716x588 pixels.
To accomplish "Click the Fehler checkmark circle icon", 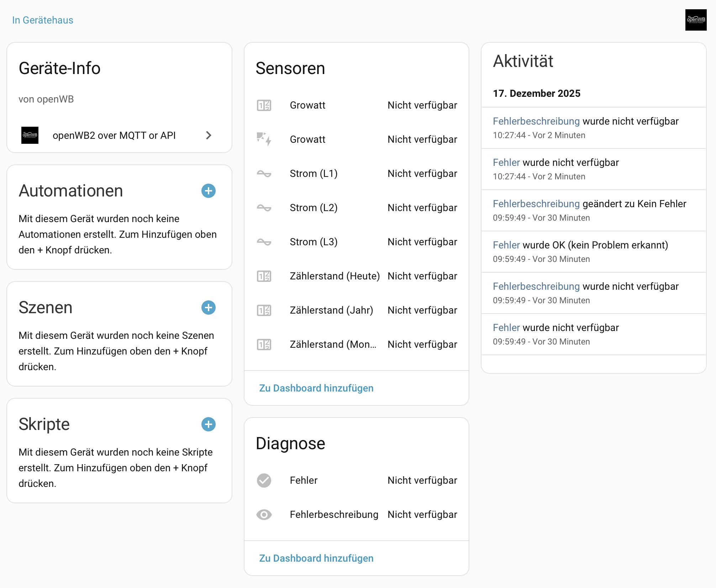I will pyautogui.click(x=264, y=481).
